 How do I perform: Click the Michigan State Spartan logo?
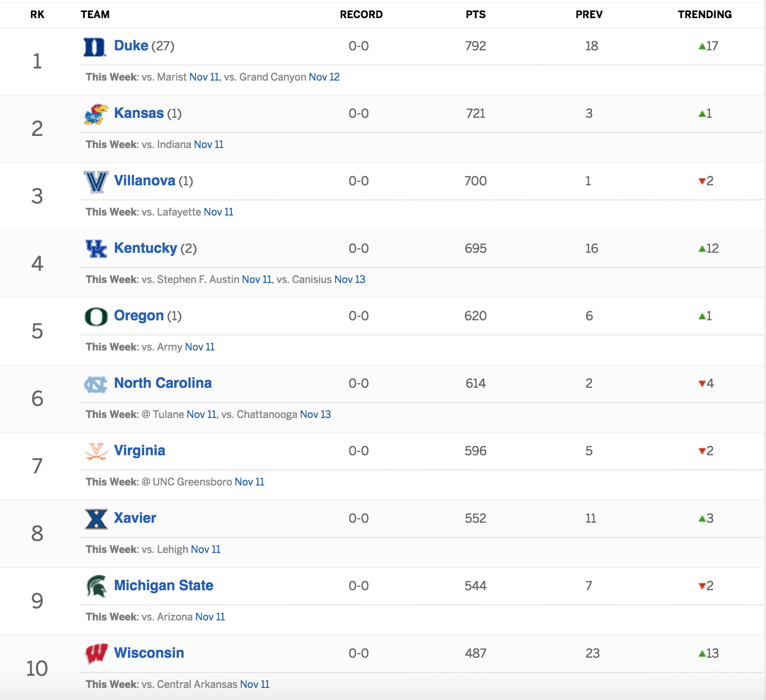pos(96,586)
